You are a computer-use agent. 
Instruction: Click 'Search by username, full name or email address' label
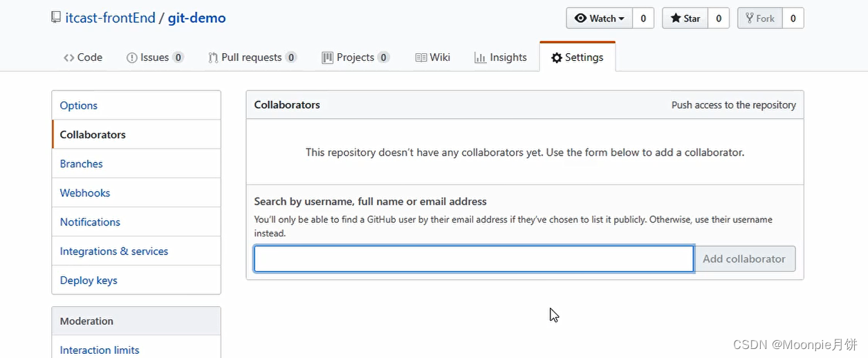pos(371,201)
